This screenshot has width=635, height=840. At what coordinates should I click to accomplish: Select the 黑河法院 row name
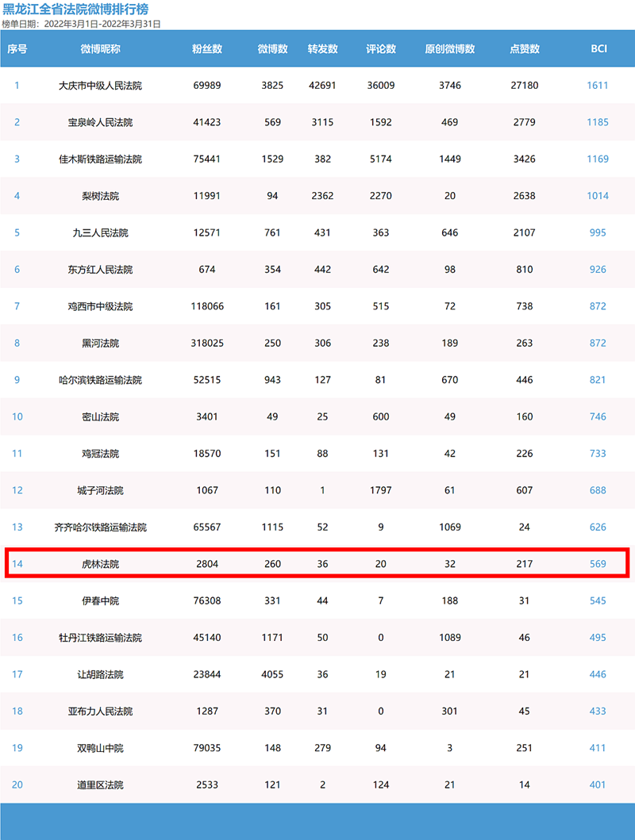point(100,343)
